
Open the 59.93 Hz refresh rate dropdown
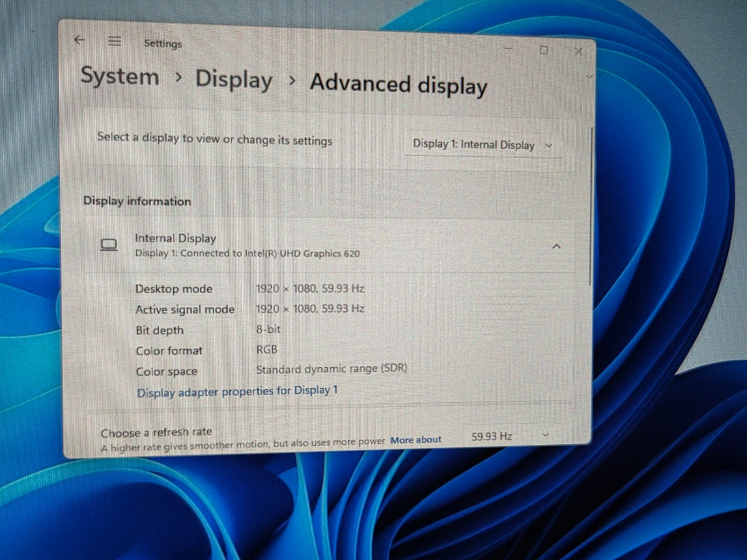coord(510,436)
